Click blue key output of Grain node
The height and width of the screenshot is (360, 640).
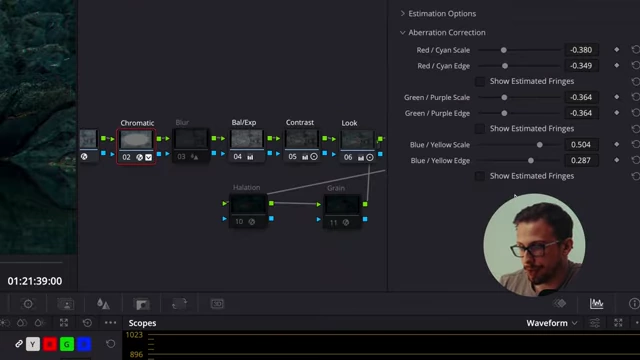tap(365, 219)
